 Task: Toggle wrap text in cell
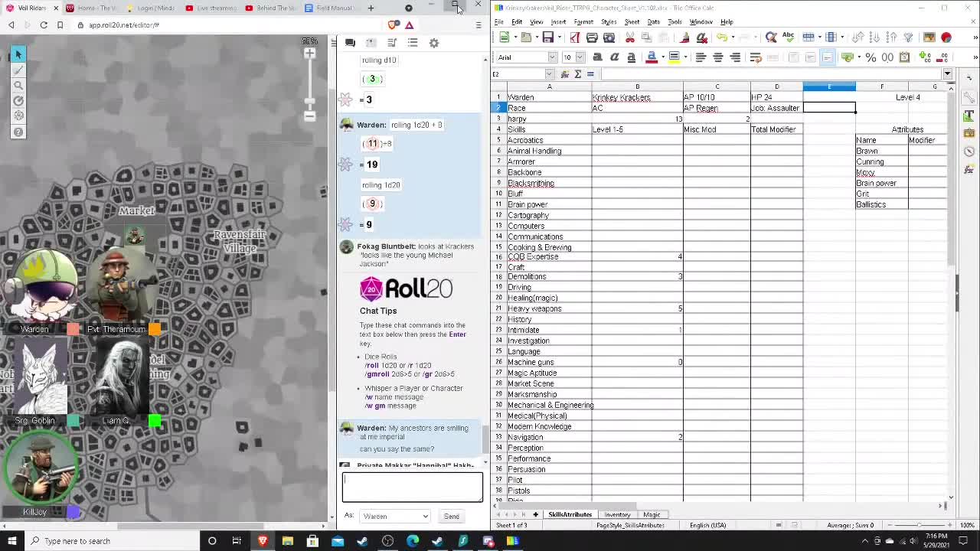[x=756, y=57]
